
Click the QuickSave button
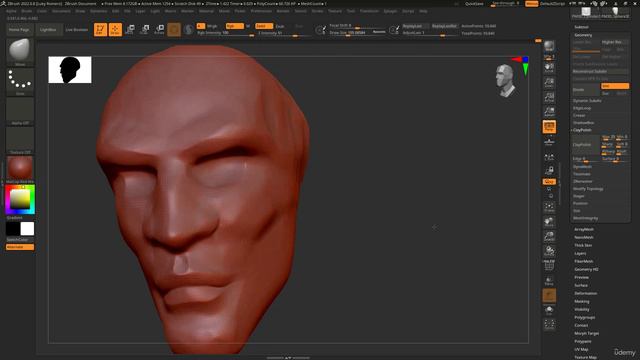pyautogui.click(x=474, y=4)
